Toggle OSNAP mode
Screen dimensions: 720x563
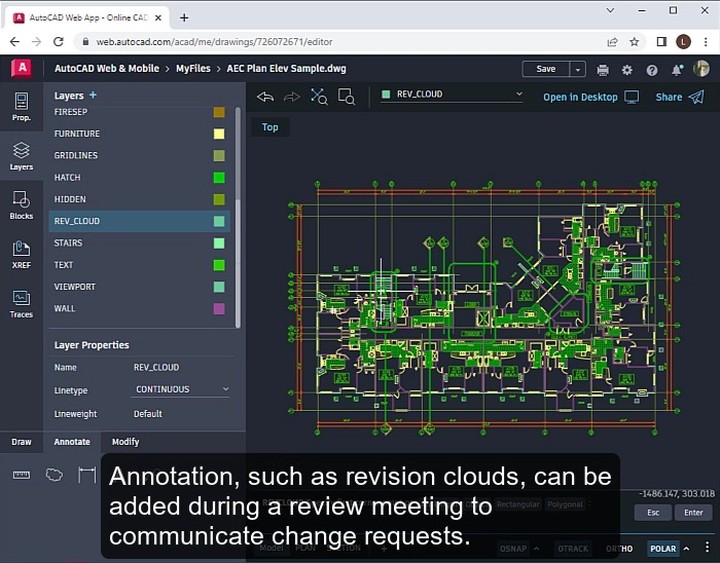click(513, 548)
